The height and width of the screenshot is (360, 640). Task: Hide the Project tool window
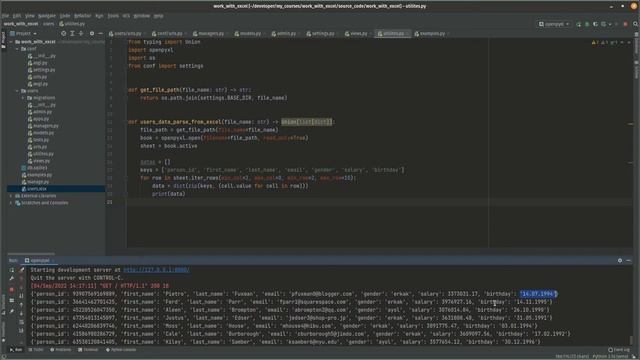point(100,33)
